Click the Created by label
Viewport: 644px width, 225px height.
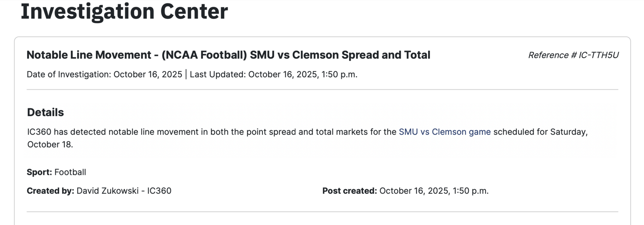(x=50, y=191)
